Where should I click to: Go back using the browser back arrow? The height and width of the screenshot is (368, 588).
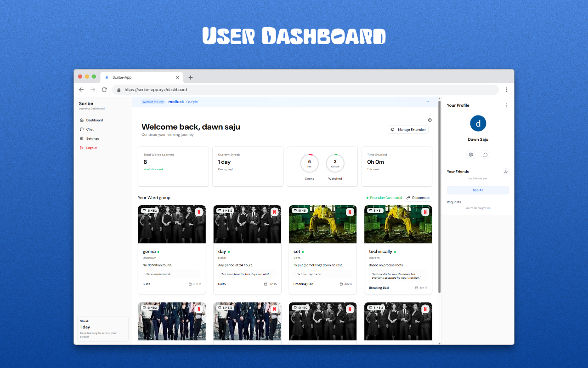tap(81, 90)
